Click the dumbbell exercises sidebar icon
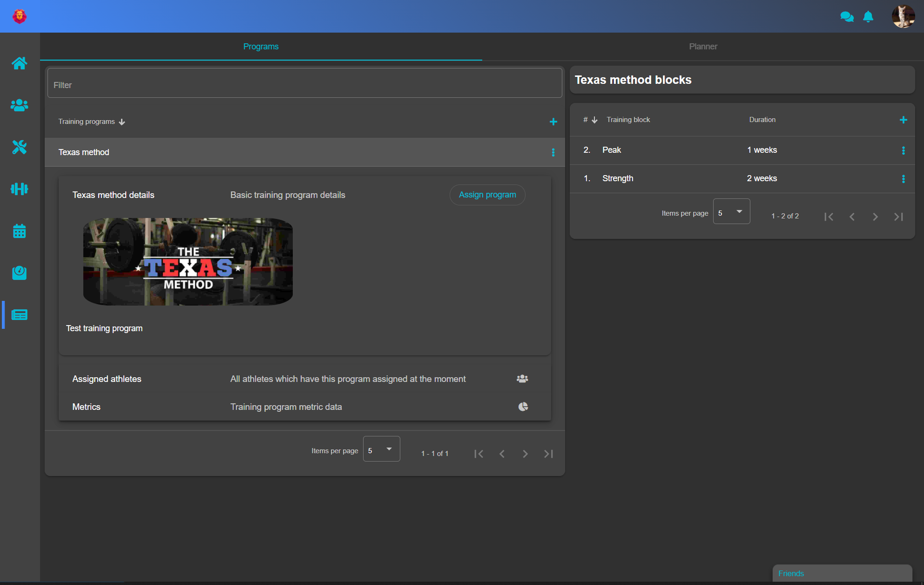Screen dimensions: 924x585 pos(20,189)
